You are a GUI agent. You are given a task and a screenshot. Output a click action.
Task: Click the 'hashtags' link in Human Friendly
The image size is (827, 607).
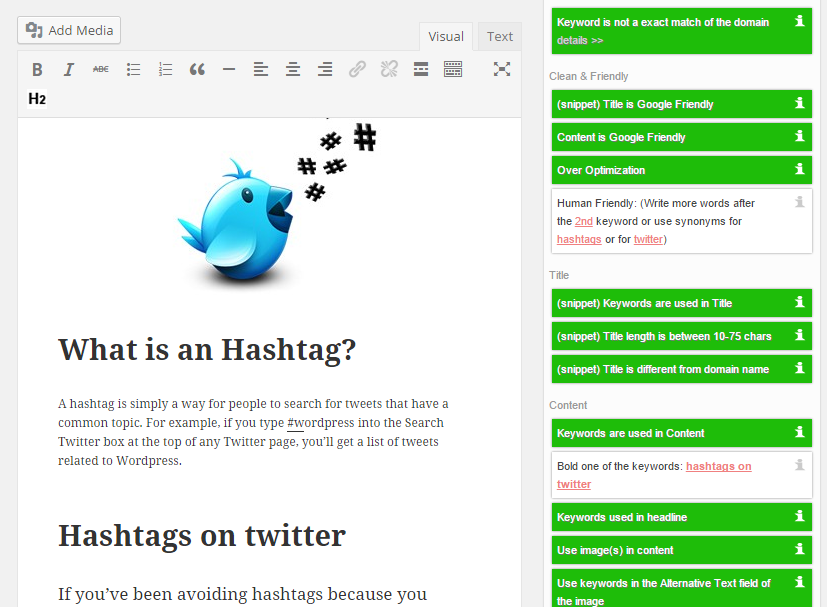[579, 239]
